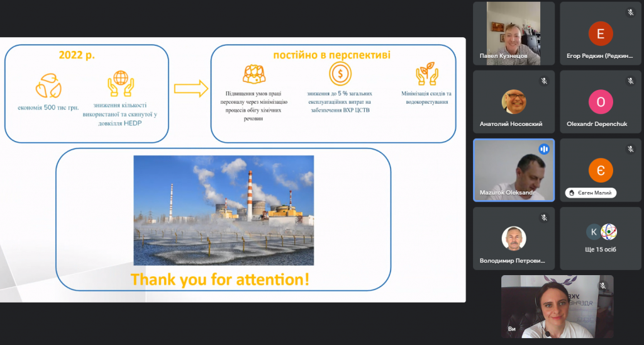Click the muted mic icon on your own "Ви" tile

click(x=602, y=286)
